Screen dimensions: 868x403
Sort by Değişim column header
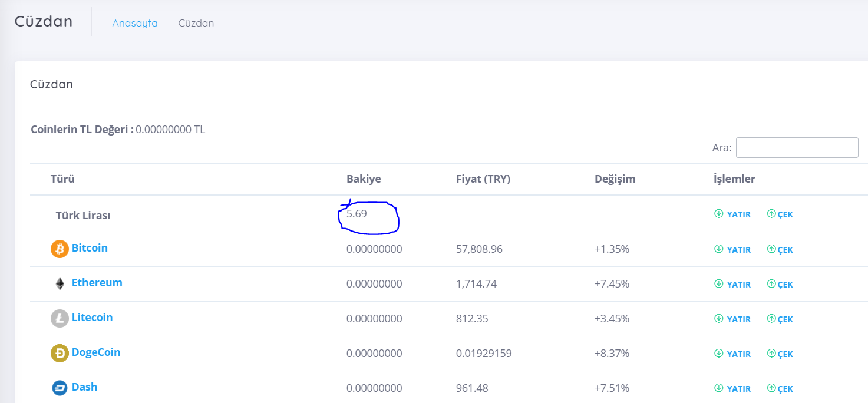pyautogui.click(x=615, y=179)
